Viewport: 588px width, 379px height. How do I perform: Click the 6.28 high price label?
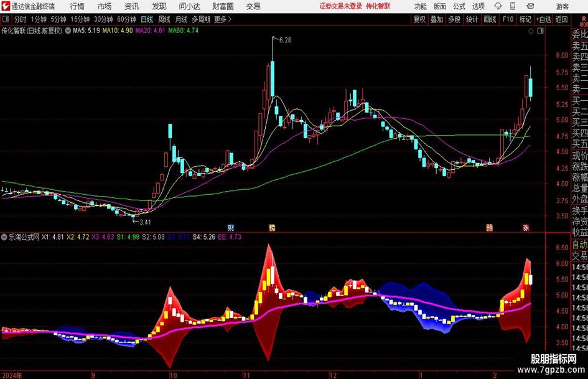pyautogui.click(x=285, y=40)
